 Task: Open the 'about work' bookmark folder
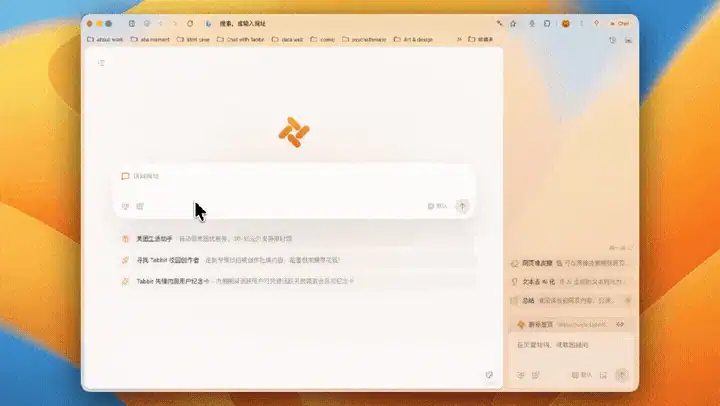pyautogui.click(x=105, y=39)
